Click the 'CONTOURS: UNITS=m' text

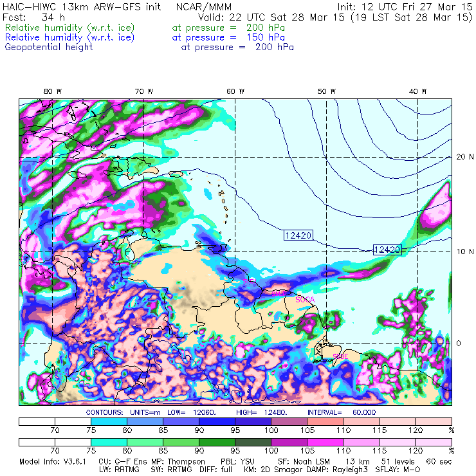click(123, 412)
